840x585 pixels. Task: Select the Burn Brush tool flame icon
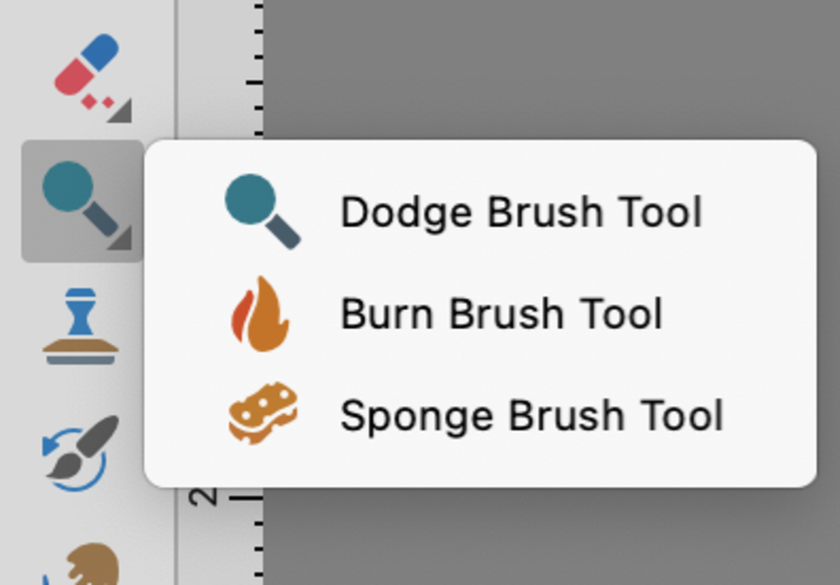pyautogui.click(x=262, y=312)
